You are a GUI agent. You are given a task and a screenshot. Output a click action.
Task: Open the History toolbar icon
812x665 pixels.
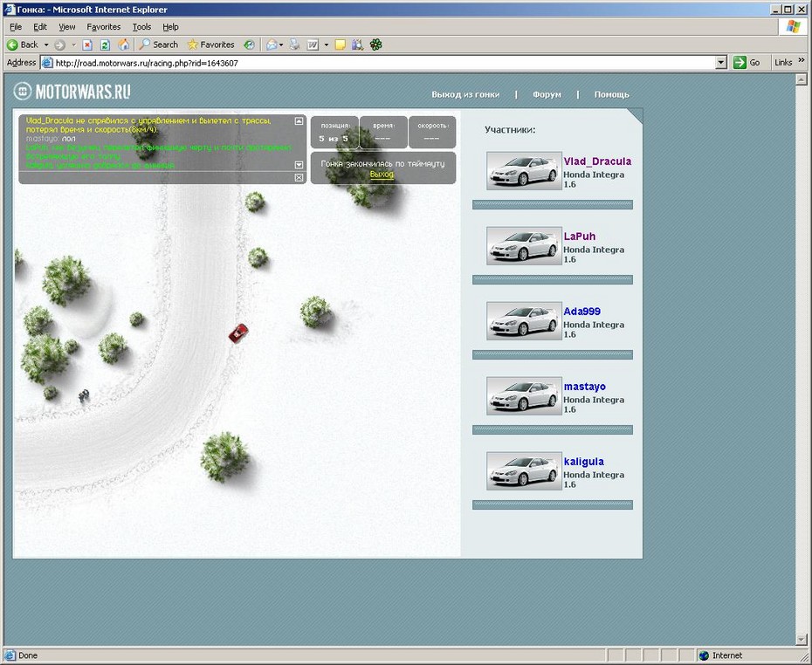click(x=249, y=45)
